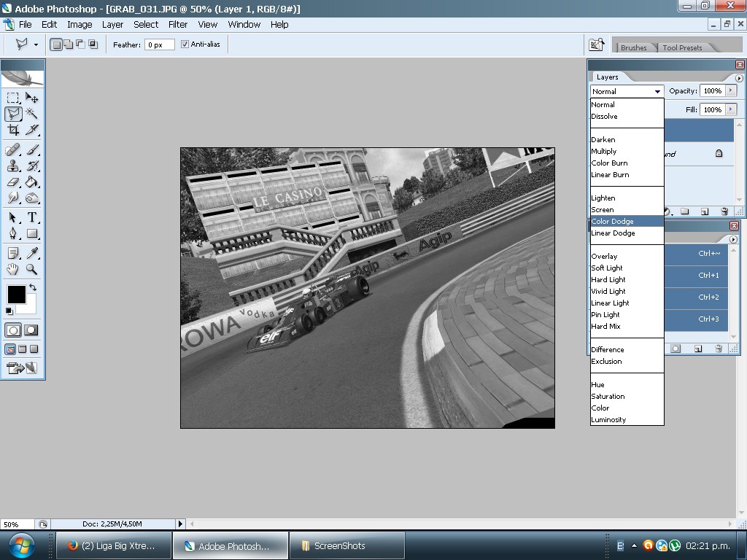This screenshot has width=747, height=560.
Task: Select the Smudge tool
Action: pyautogui.click(x=13, y=197)
